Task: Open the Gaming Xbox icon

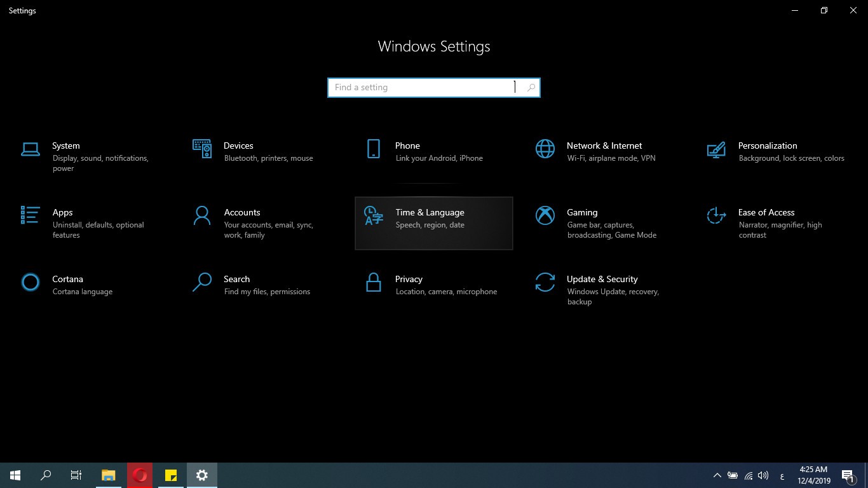Action: pos(545,215)
